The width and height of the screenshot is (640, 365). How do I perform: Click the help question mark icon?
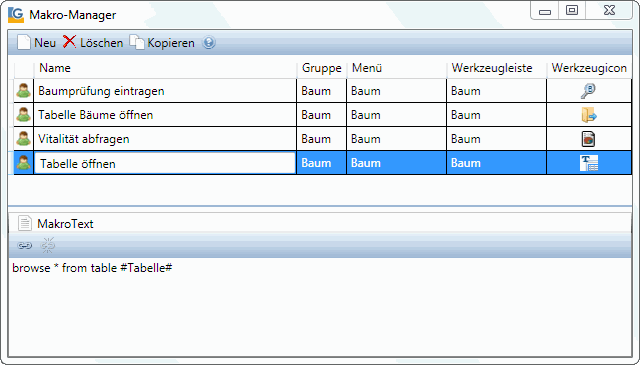click(x=209, y=42)
